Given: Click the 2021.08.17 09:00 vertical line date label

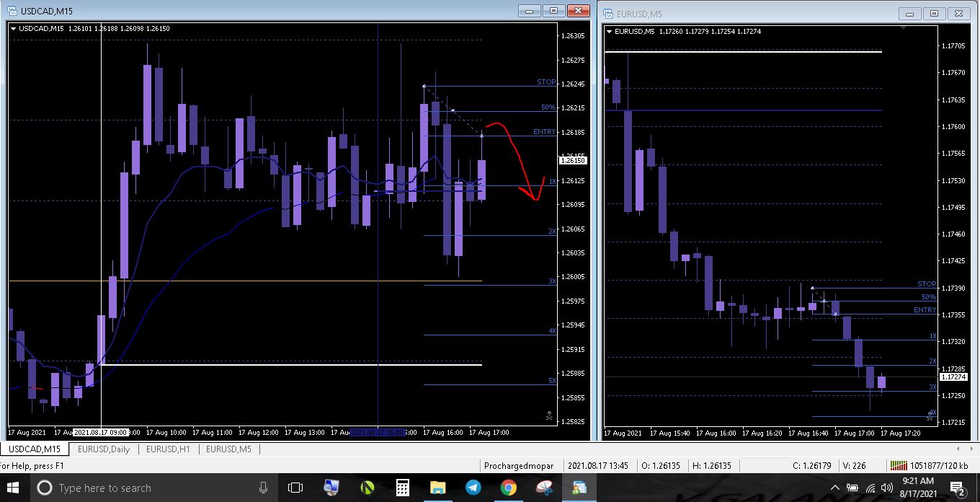Looking at the screenshot, I should click(101, 432).
